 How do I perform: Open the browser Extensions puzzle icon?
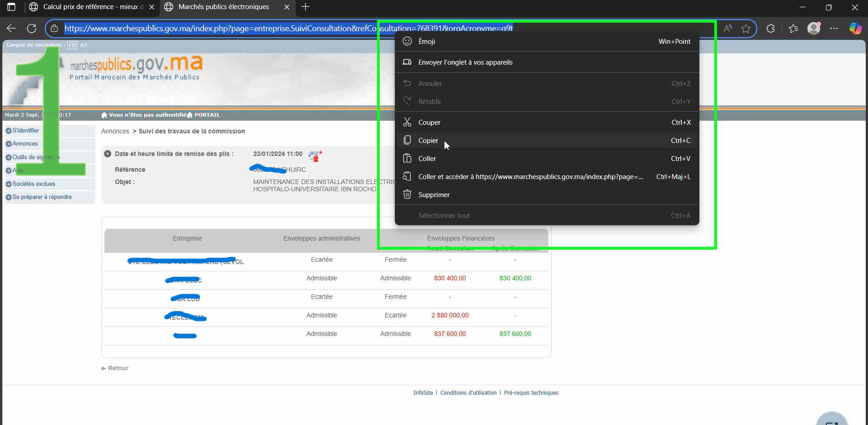tap(771, 28)
